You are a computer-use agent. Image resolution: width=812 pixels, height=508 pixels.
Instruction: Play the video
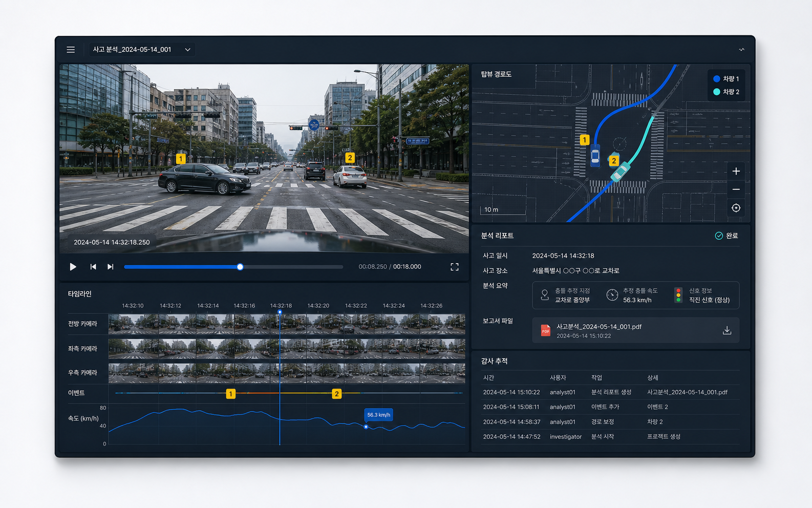tap(73, 267)
